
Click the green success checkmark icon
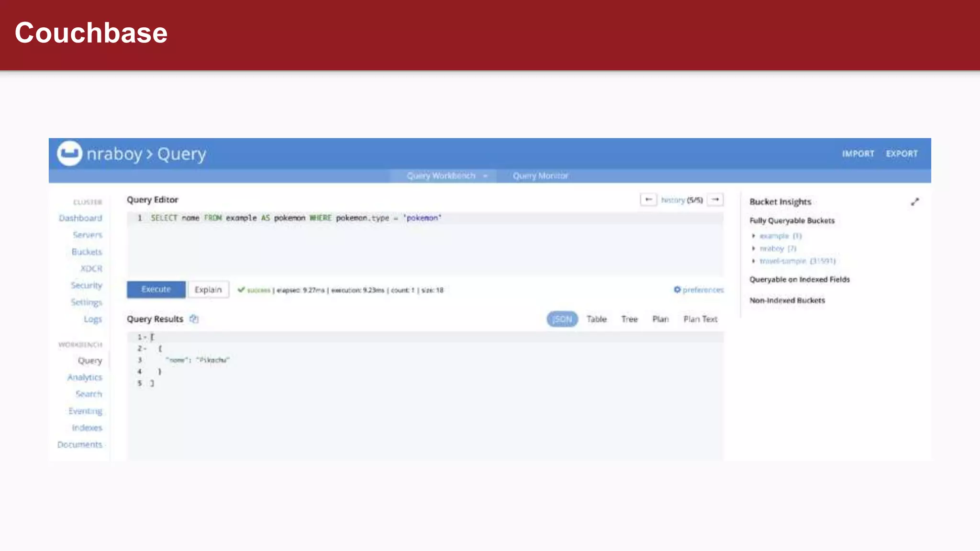tap(241, 289)
